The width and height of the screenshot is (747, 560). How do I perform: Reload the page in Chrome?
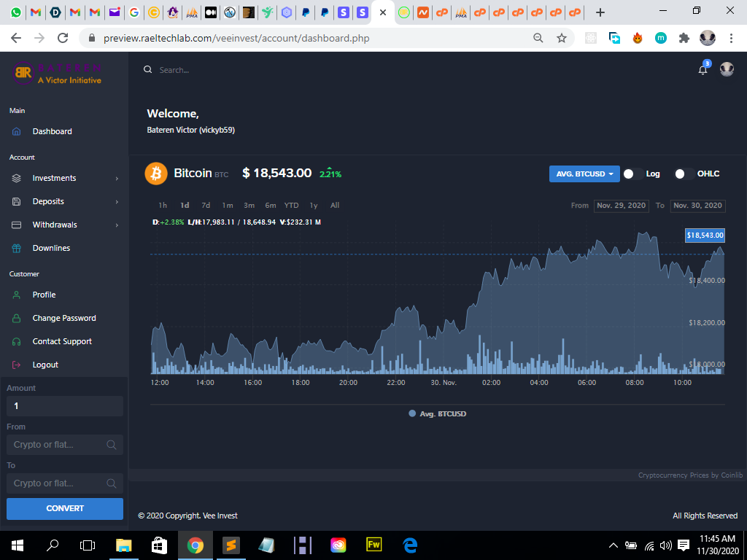pos(63,38)
